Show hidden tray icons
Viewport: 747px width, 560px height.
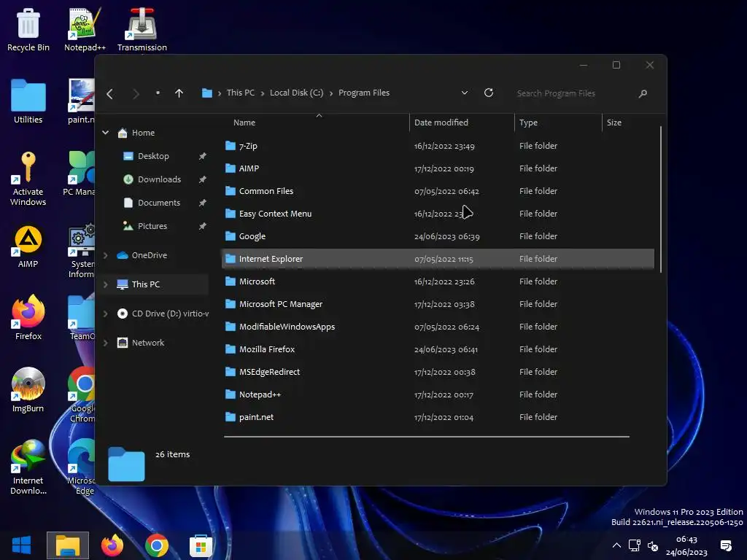(616, 545)
